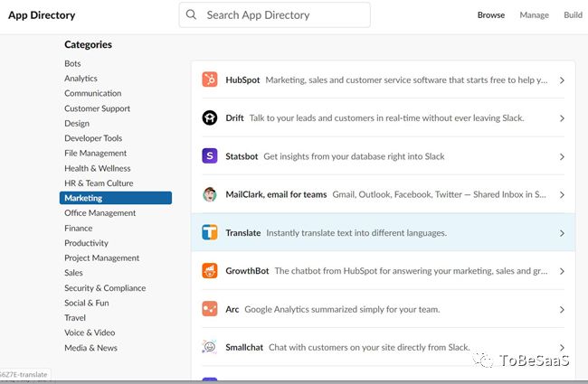
Task: Click 'Get insights from your database' description
Action: (x=354, y=156)
